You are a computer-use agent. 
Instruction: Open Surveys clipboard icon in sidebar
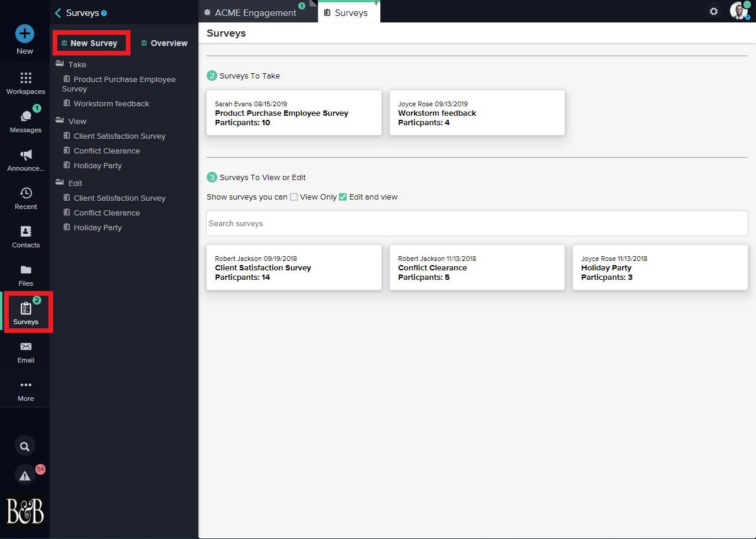[x=25, y=308]
